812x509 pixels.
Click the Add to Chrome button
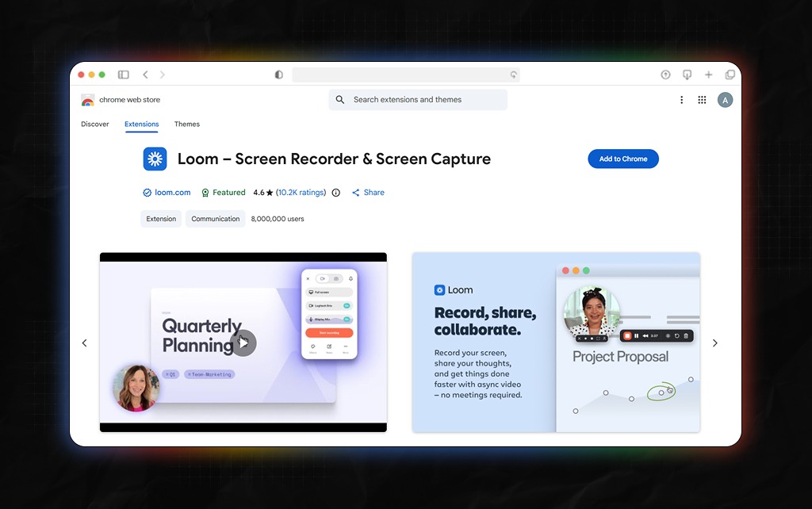(x=623, y=159)
